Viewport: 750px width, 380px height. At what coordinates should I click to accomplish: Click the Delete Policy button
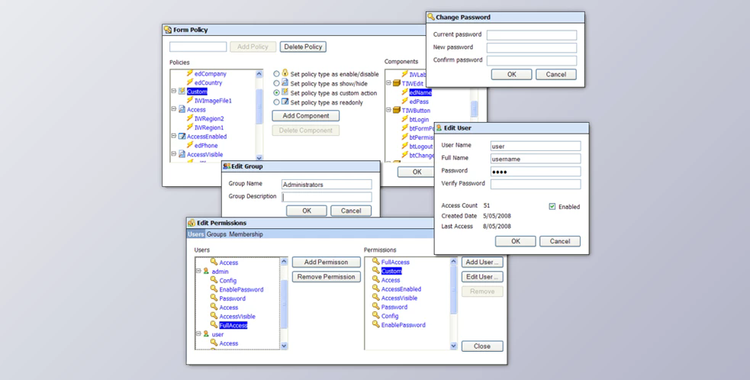(x=303, y=47)
